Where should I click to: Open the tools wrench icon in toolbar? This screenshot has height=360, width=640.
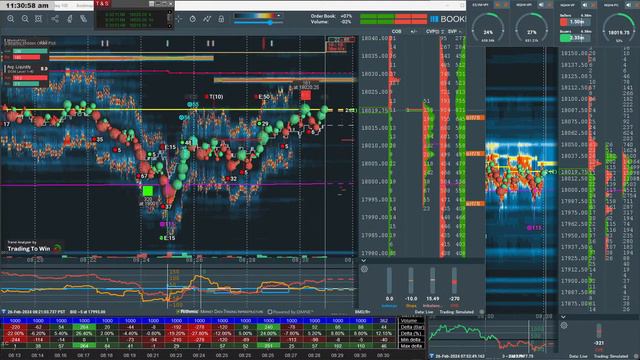(84, 19)
